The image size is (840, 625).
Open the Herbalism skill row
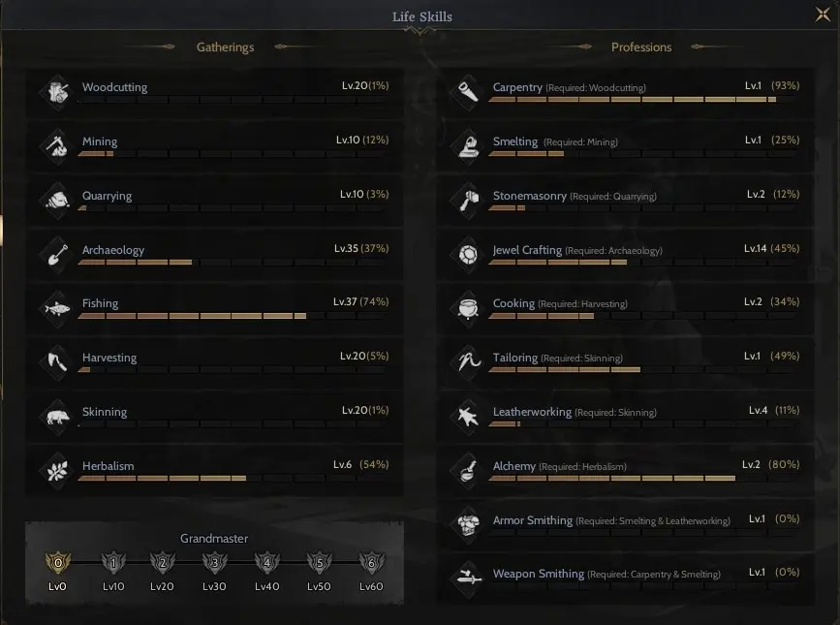(214, 471)
